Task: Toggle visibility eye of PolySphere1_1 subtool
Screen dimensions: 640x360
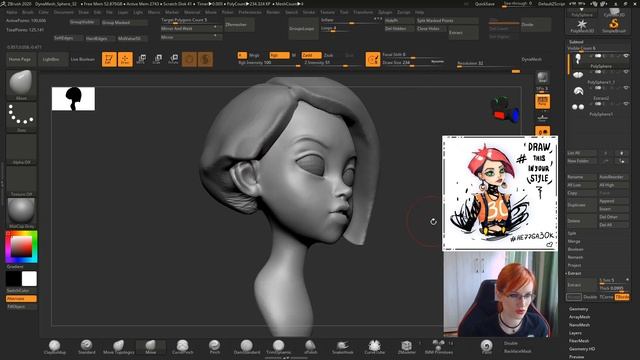Action: click(x=626, y=72)
